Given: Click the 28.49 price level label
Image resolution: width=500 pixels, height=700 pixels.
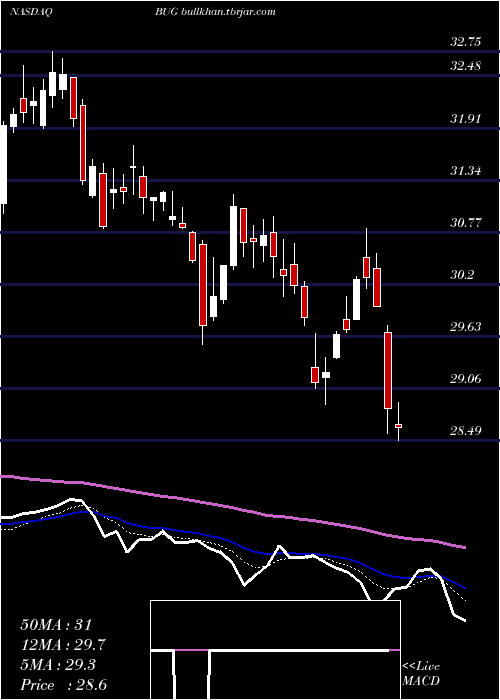Looking at the screenshot, I should (466, 431).
